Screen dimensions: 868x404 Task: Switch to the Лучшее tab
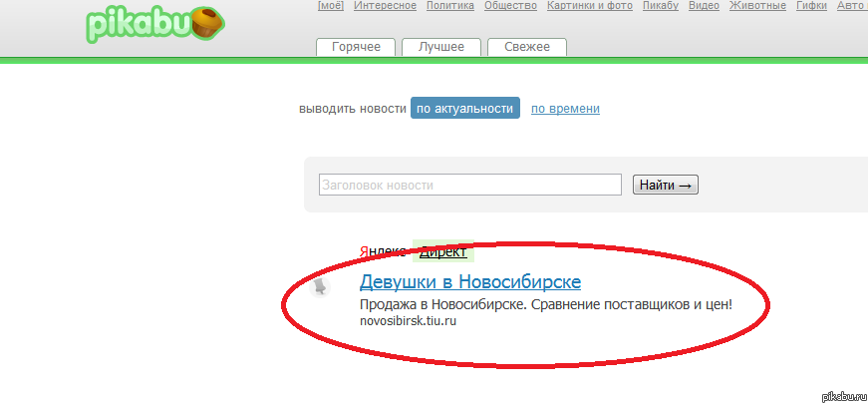coord(441,47)
